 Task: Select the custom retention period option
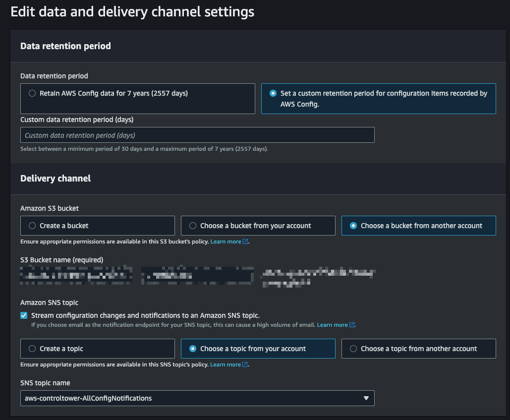pos(273,93)
